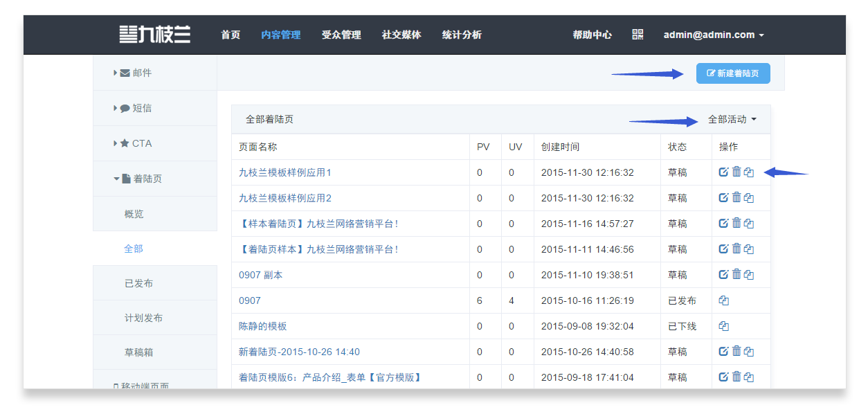
Task: Click the 九枝兰 logo
Action: point(155,35)
